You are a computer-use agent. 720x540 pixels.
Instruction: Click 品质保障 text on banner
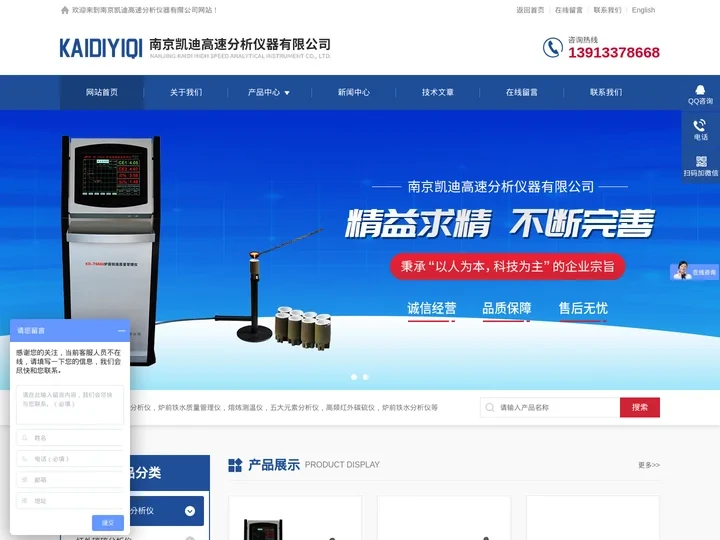coord(507,308)
